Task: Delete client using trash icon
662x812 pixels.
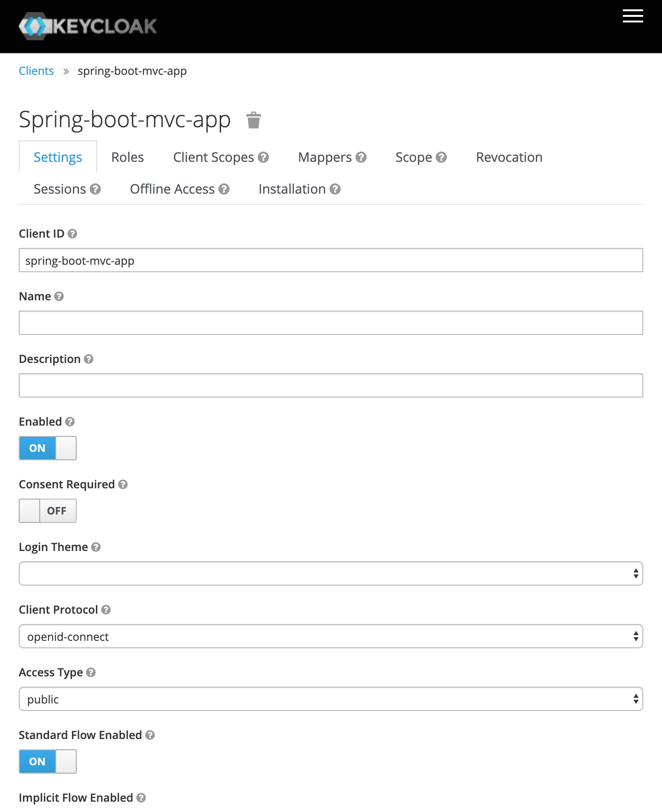Action: click(253, 120)
